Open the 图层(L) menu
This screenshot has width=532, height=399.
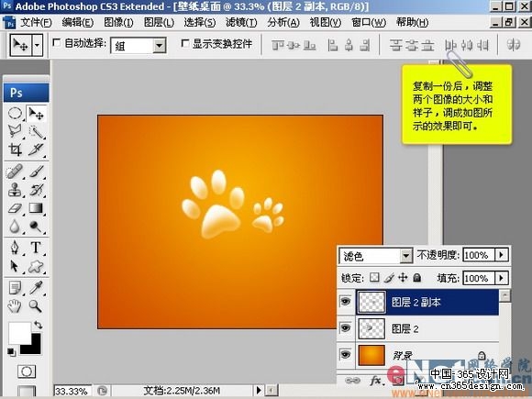click(159, 23)
